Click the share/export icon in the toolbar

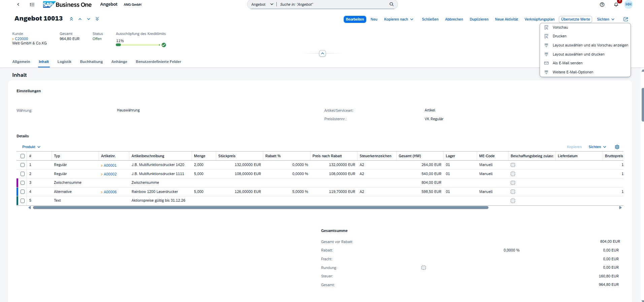tap(626, 19)
